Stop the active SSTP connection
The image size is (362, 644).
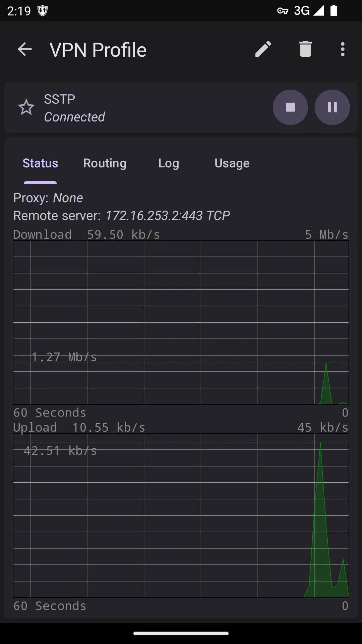290,107
